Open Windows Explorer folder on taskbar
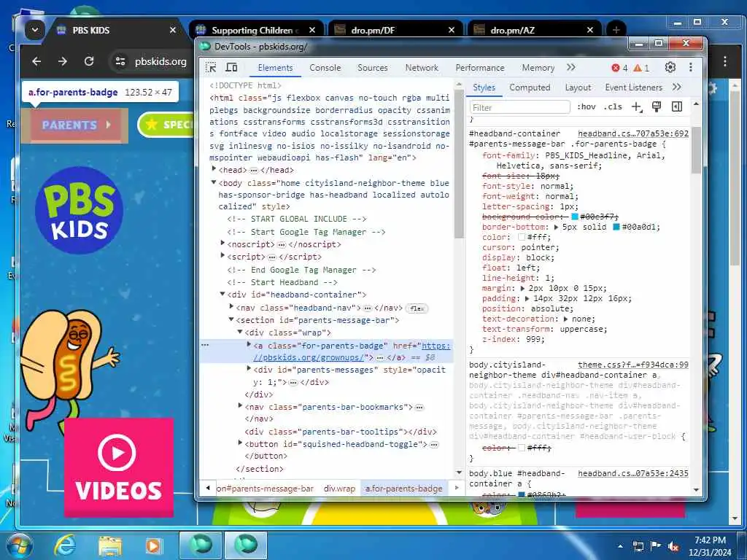Image resolution: width=747 pixels, height=560 pixels. point(110,545)
